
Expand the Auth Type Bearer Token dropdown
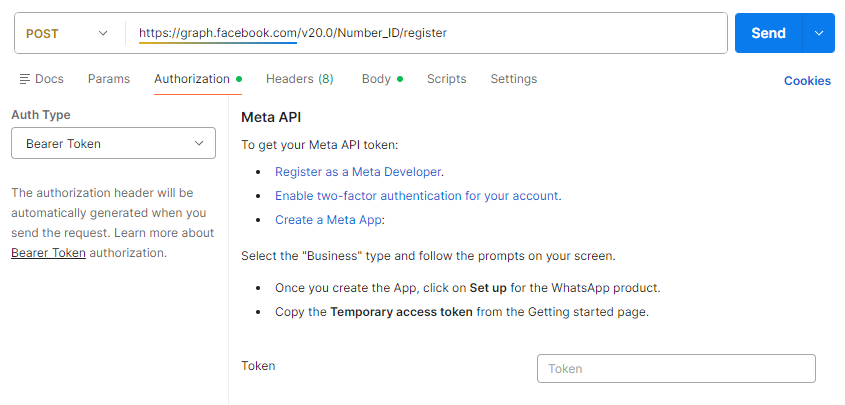(113, 143)
